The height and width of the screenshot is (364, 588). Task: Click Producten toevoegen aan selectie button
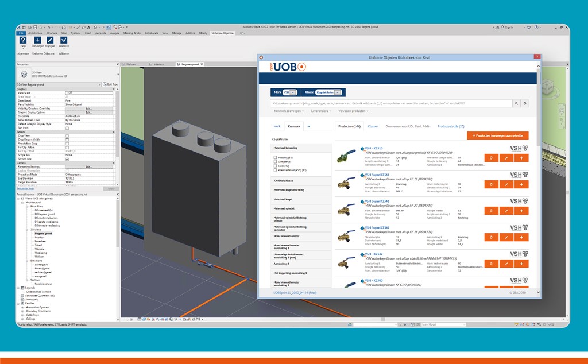[x=498, y=135]
